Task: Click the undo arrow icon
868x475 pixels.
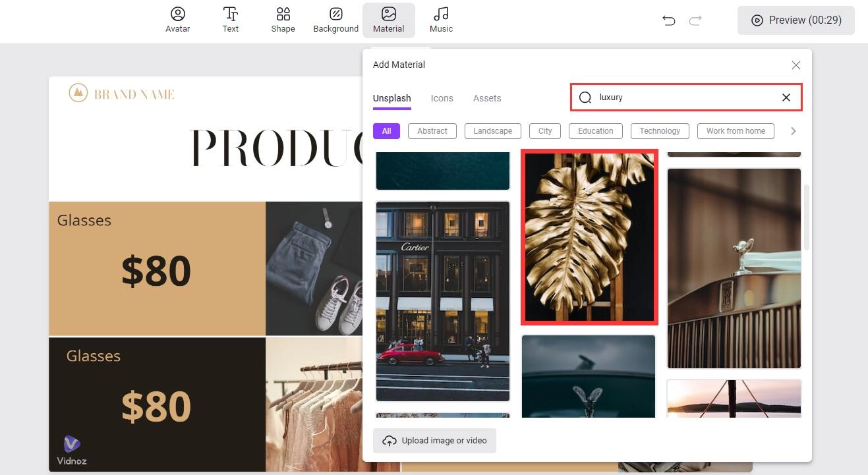Action: 669,20
